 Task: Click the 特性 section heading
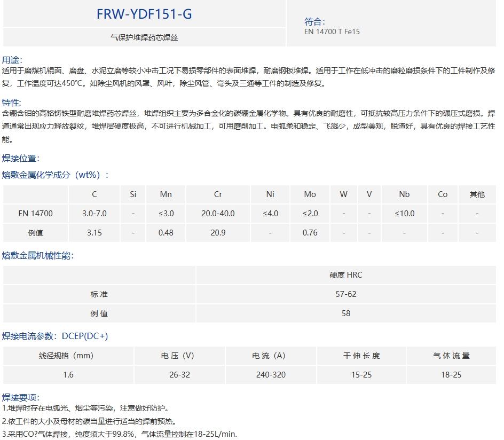pos(12,103)
